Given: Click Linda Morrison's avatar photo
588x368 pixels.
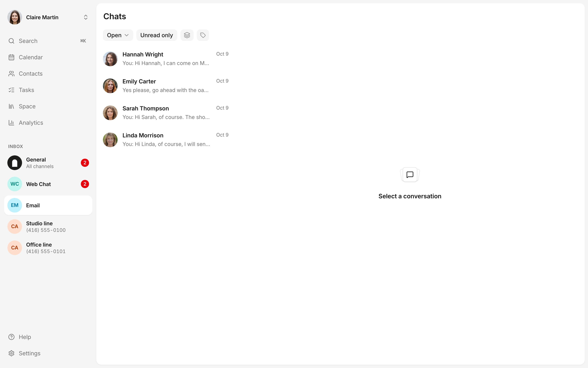Looking at the screenshot, I should pyautogui.click(x=110, y=140).
